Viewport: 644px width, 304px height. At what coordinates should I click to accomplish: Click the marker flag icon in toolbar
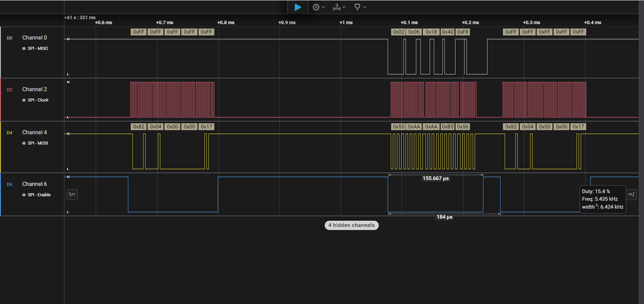coord(356,7)
